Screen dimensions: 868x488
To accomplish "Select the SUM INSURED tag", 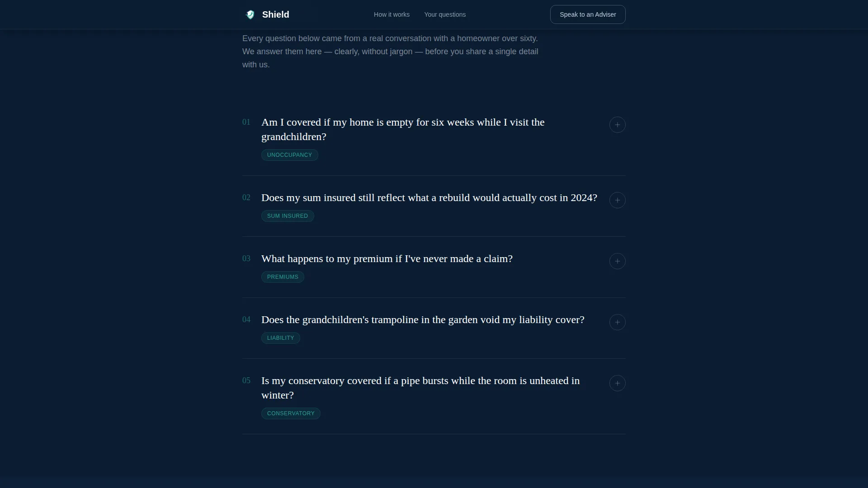I will 288,216.
